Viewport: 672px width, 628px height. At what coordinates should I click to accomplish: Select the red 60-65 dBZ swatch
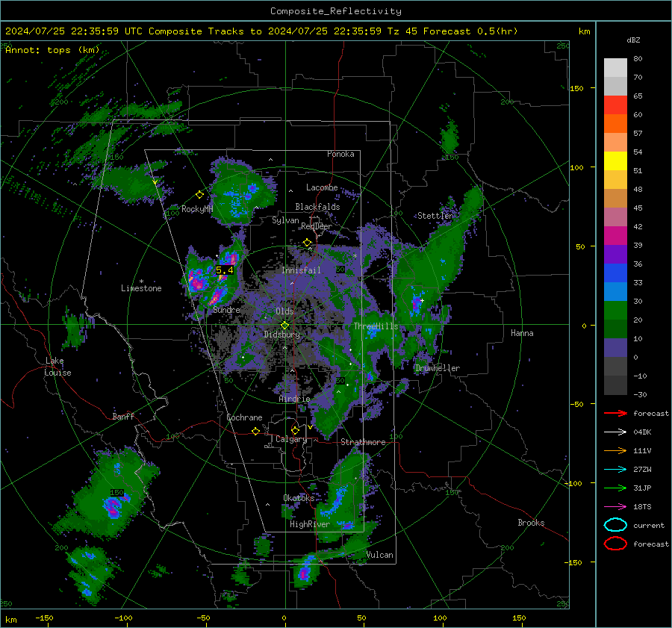(x=615, y=105)
